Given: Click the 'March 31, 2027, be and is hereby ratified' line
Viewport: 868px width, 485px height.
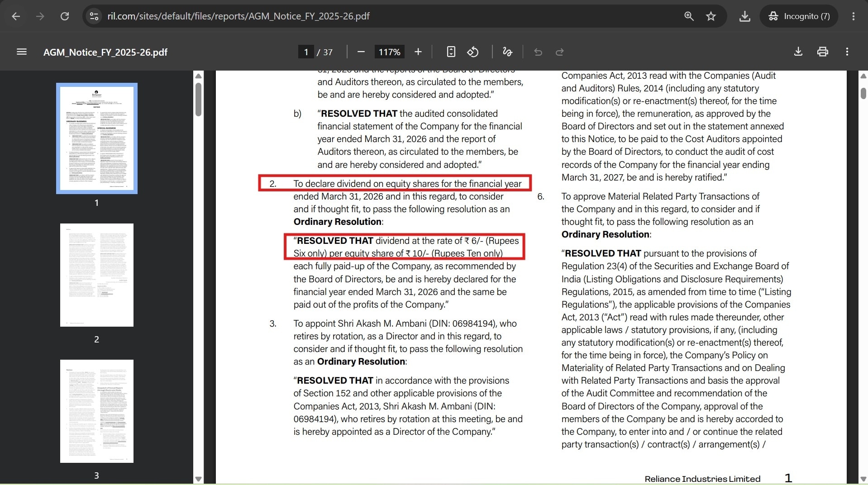Looking at the screenshot, I should click(644, 177).
